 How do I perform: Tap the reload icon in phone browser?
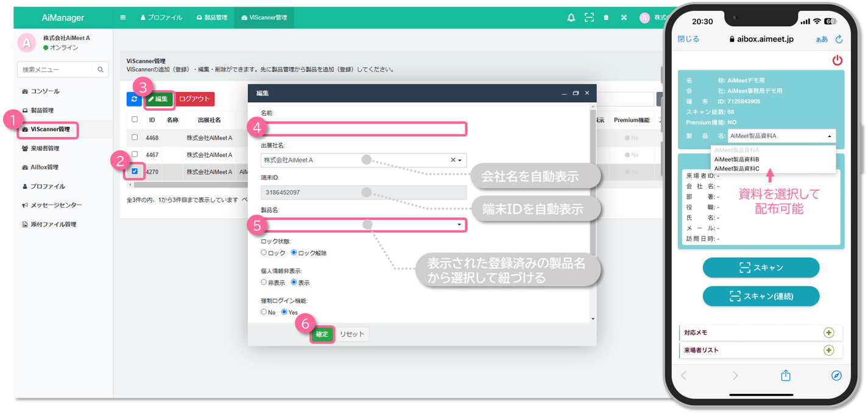[x=839, y=39]
